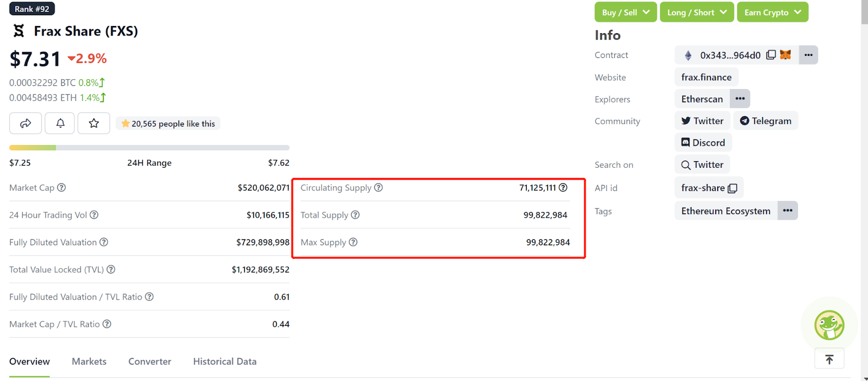Click the Frax Share logo icon
This screenshot has width=868, height=381.
pos(19,31)
